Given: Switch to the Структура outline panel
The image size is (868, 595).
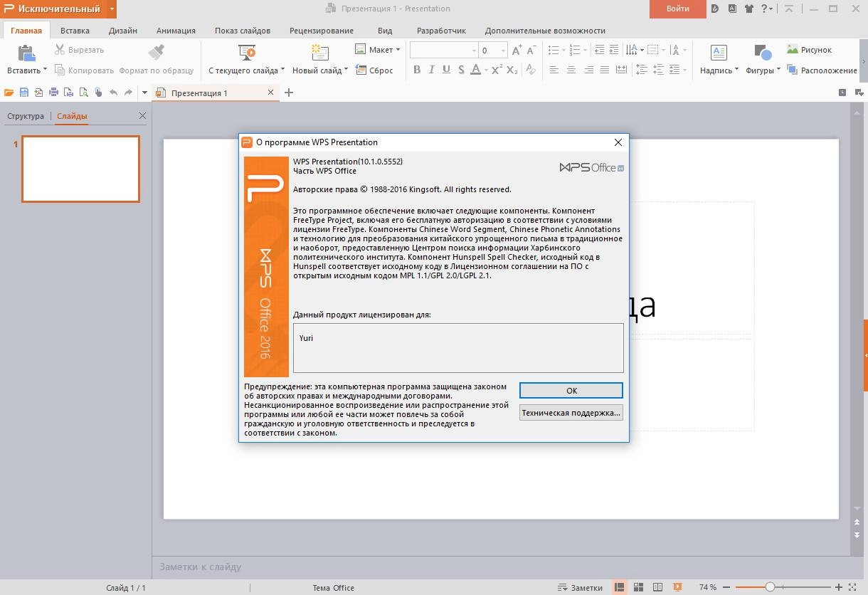Looking at the screenshot, I should [x=26, y=116].
